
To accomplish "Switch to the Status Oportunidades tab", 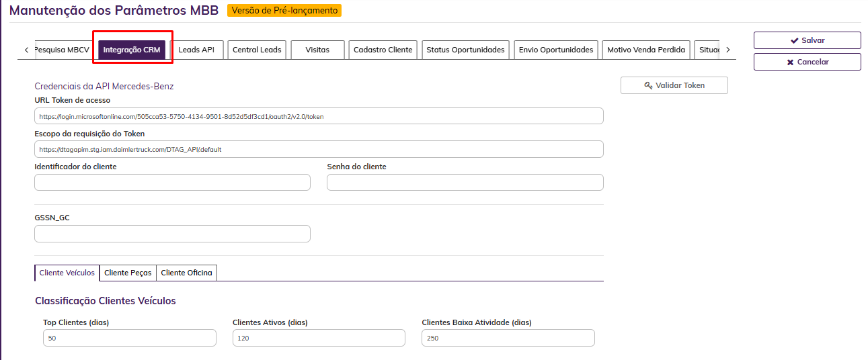I will tap(465, 50).
